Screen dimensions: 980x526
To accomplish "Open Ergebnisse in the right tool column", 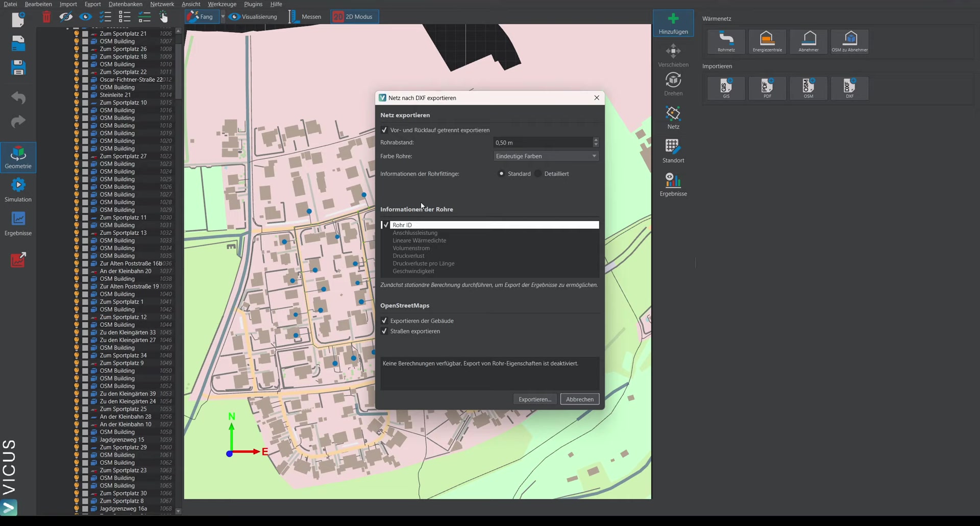I will pyautogui.click(x=673, y=185).
